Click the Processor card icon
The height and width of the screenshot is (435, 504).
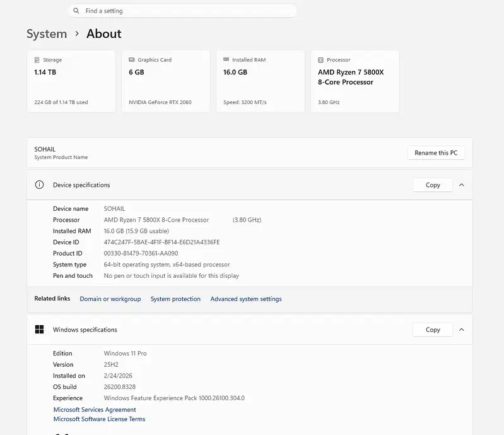pos(321,60)
